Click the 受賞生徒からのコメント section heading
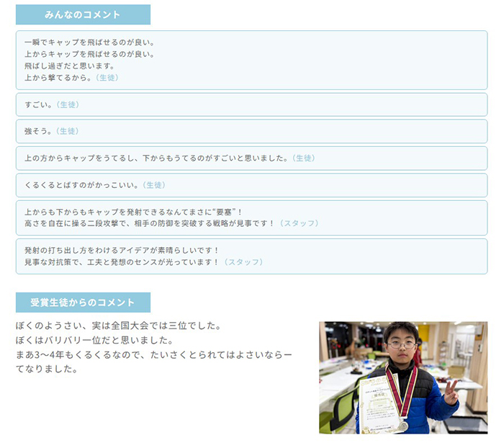504x443 pixels. click(83, 303)
